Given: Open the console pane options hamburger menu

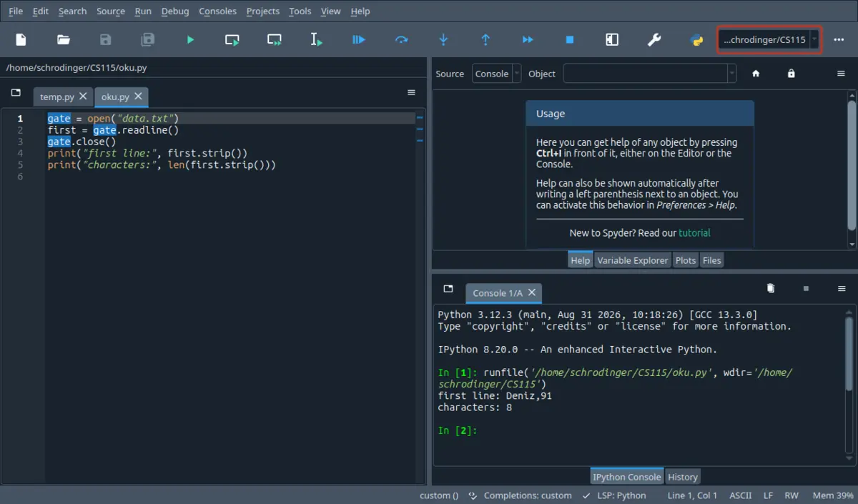Looking at the screenshot, I should (842, 289).
